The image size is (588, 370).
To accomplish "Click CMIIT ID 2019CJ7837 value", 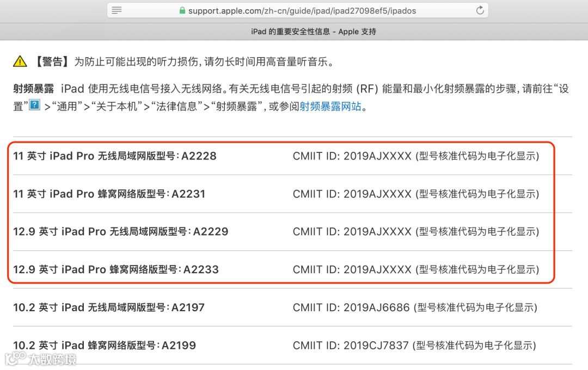I will point(414,346).
